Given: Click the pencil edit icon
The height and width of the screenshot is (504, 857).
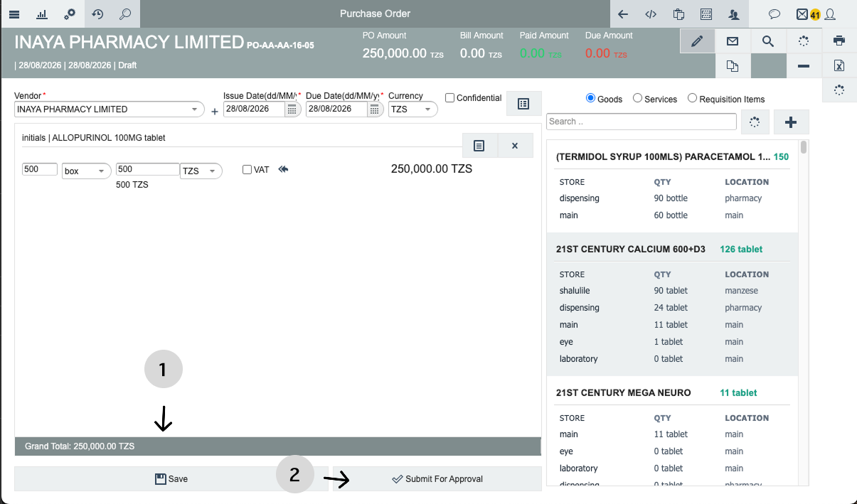Looking at the screenshot, I should click(698, 41).
